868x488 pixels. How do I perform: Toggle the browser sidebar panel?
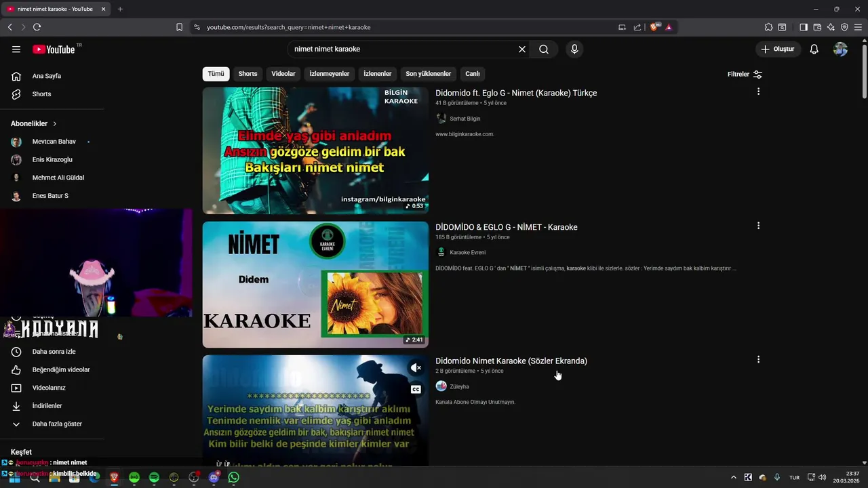[804, 27]
